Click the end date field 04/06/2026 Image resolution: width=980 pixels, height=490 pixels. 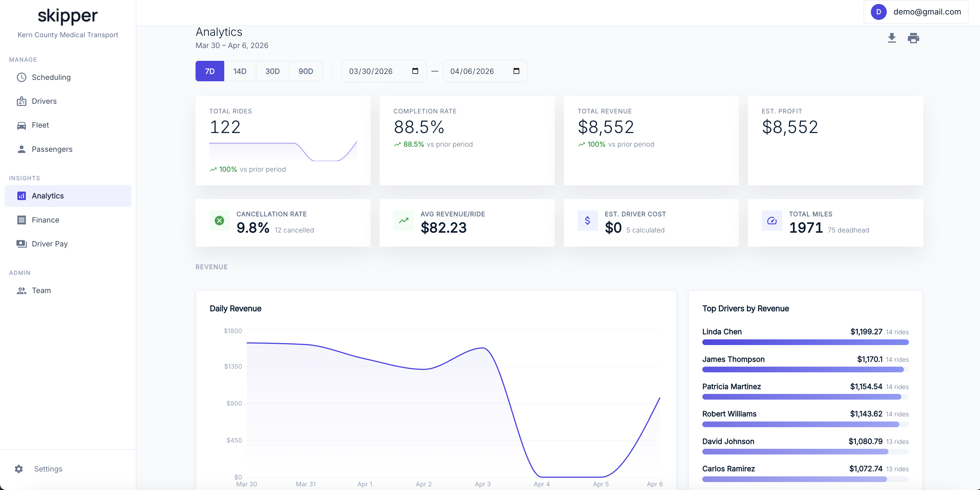point(485,71)
